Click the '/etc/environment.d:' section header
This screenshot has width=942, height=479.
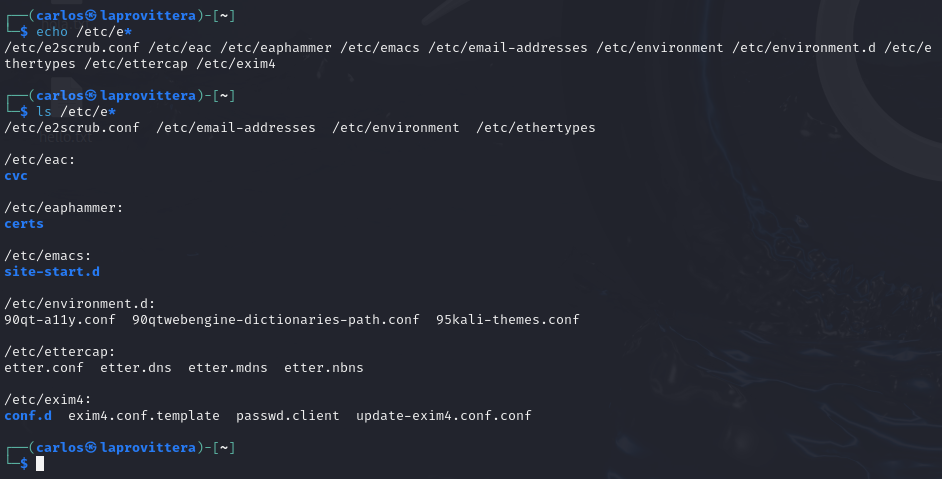click(x=79, y=304)
